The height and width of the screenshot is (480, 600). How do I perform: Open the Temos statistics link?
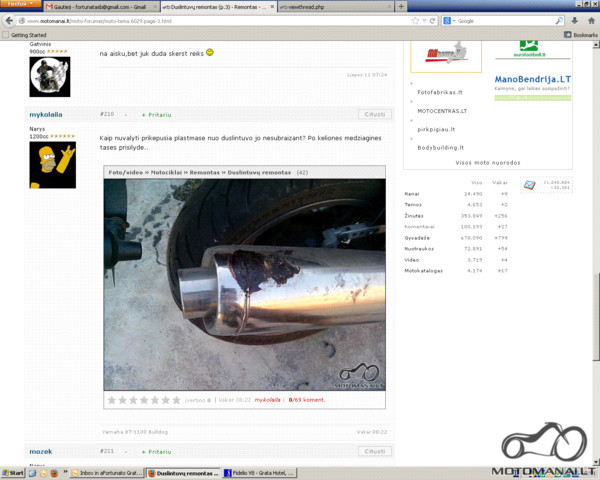pyautogui.click(x=413, y=205)
